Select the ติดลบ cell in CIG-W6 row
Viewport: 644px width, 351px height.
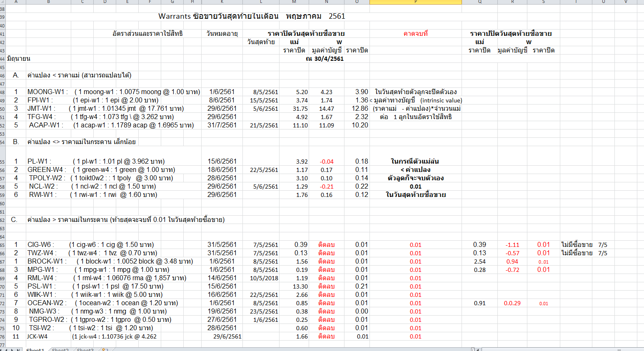[x=327, y=244]
